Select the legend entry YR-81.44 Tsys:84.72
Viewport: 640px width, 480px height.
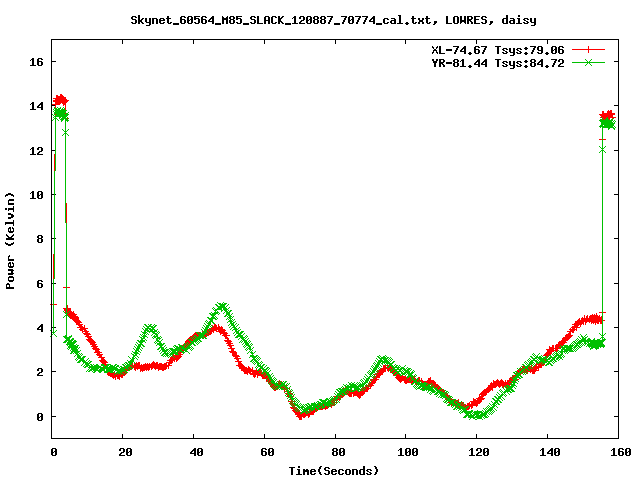click(498, 63)
